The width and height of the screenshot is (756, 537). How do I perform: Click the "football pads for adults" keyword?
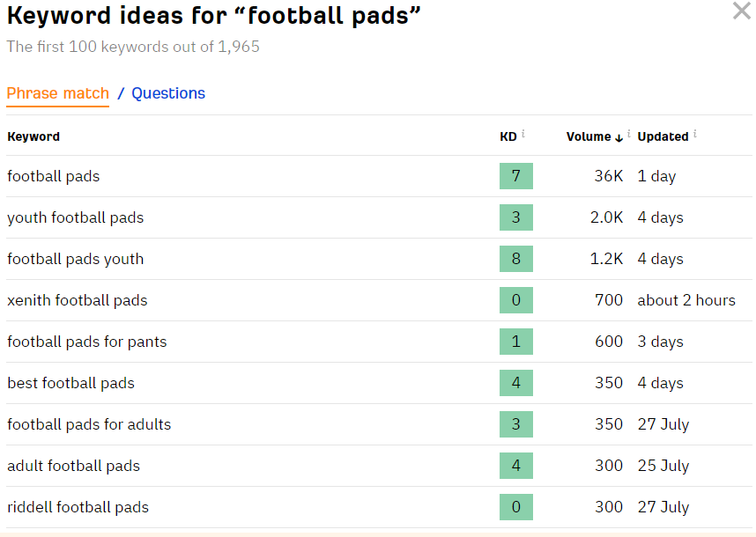pyautogui.click(x=89, y=424)
